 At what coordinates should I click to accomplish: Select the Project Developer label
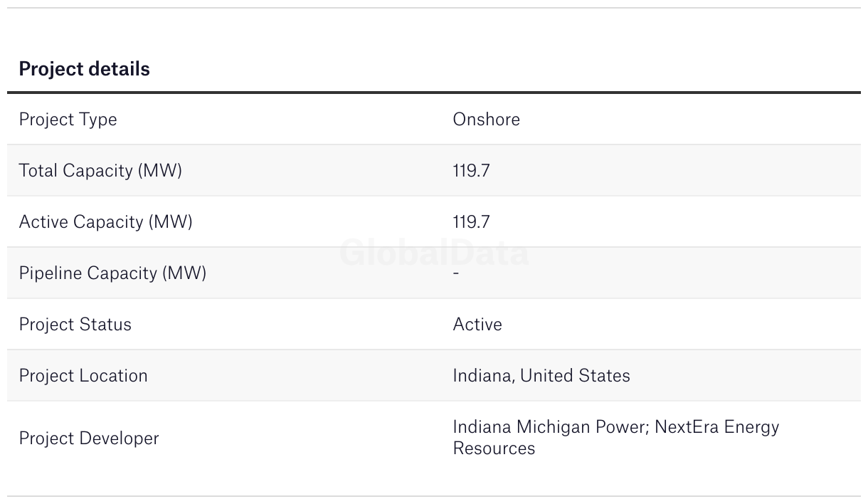coord(89,439)
